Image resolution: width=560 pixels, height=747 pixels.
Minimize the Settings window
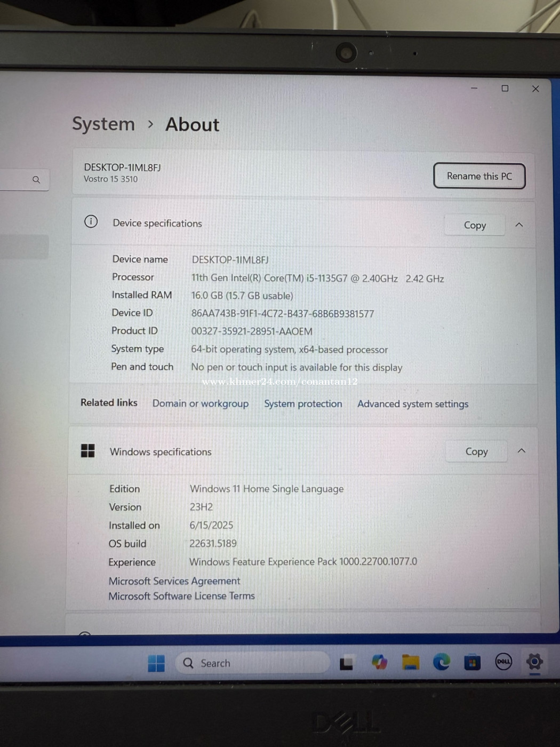(474, 88)
